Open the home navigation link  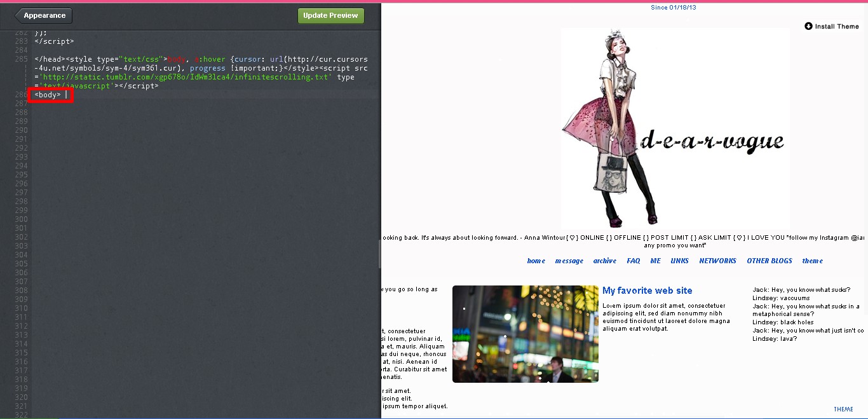[536, 261]
